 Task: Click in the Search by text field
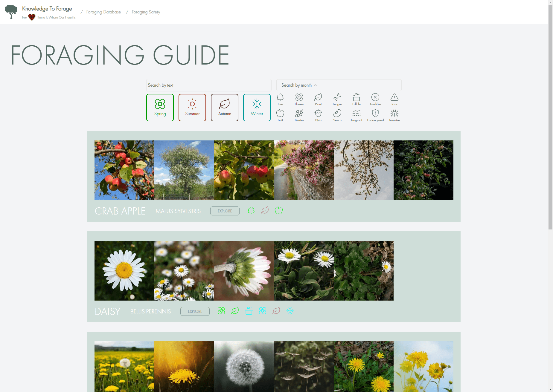[209, 85]
